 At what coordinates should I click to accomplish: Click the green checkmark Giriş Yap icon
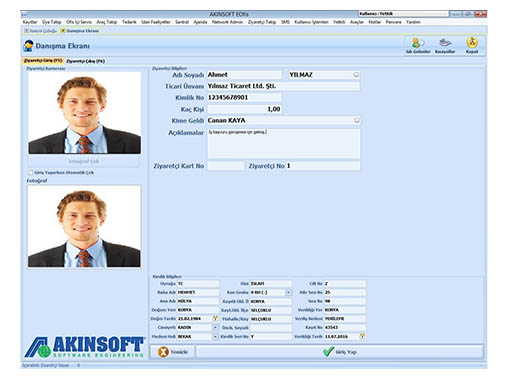[x=328, y=351]
